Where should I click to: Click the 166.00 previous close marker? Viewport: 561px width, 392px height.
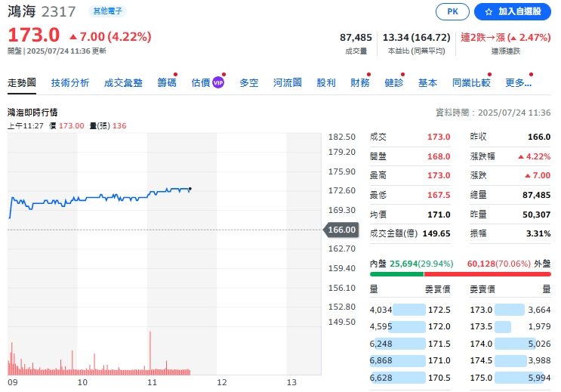click(341, 230)
